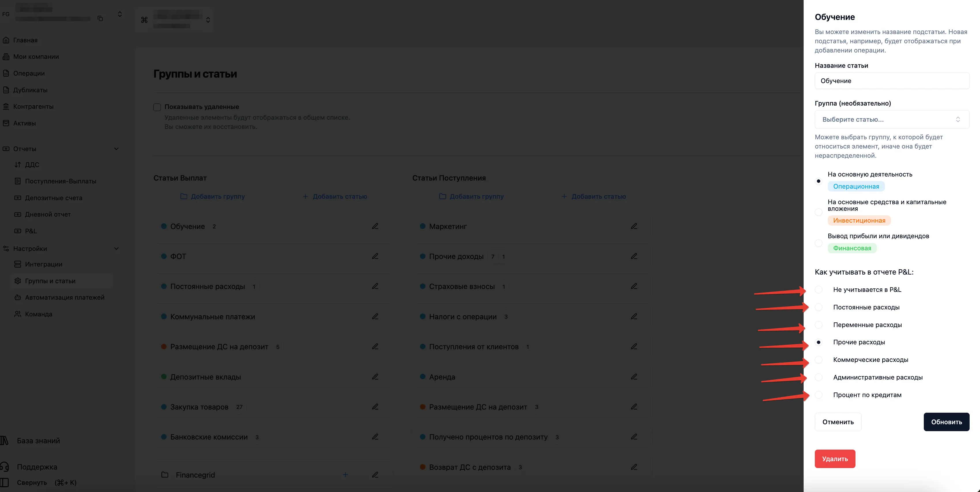
Task: Open Контрагенты page
Action: [x=33, y=106]
